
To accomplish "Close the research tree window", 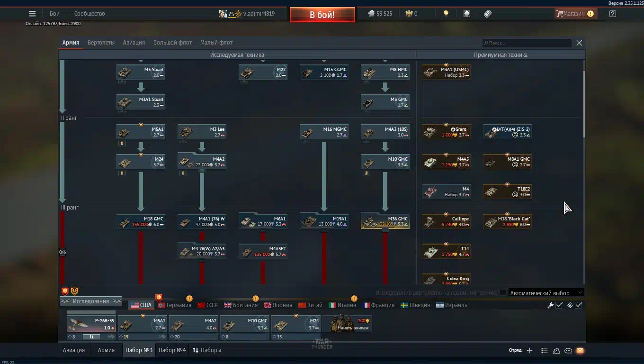I will (x=579, y=43).
